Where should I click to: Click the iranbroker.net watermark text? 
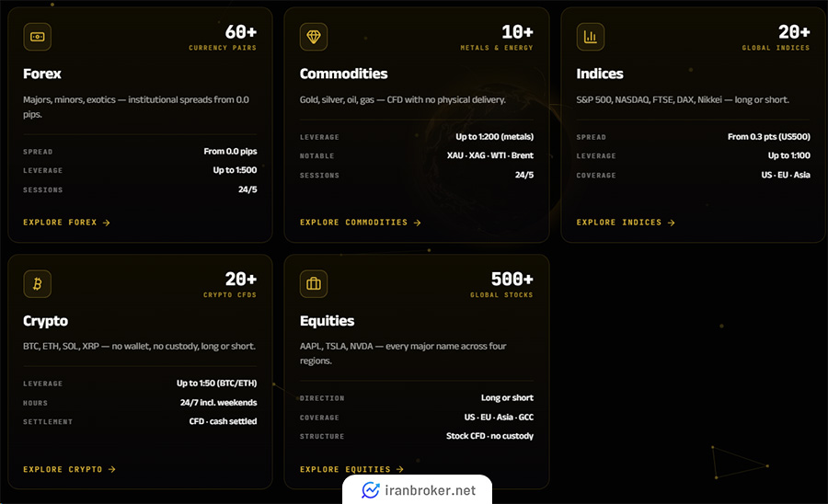pos(430,490)
